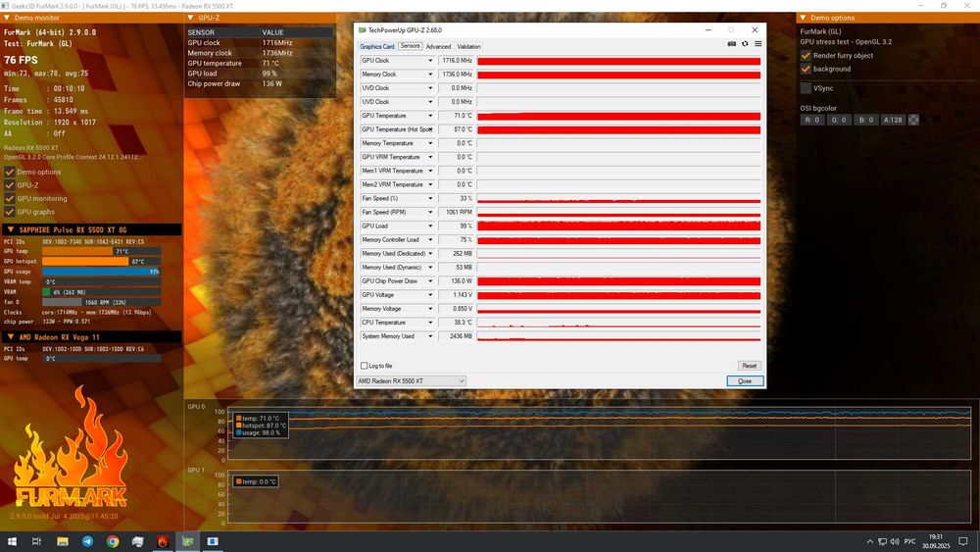Open the CPU Temperature sensor dropdown

tap(430, 323)
